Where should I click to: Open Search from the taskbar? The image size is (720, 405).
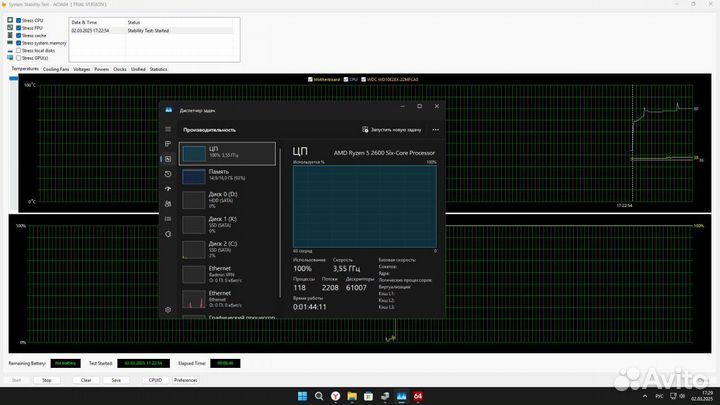point(319,396)
